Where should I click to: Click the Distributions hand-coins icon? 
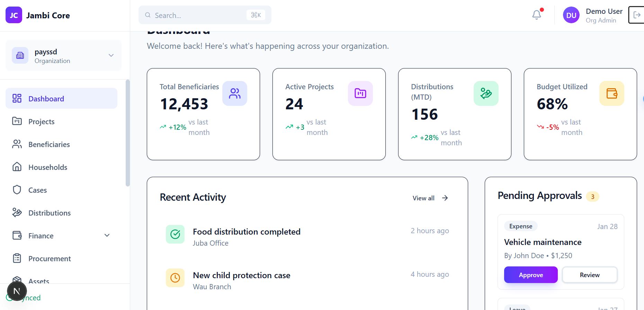[486, 93]
